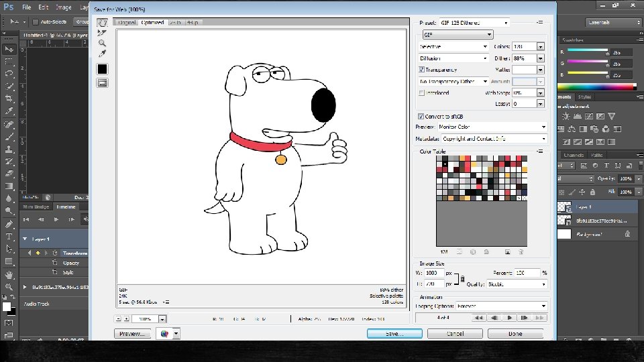Collapse Layer 1 in the Timeline
The image size is (644, 362).
[x=25, y=239]
